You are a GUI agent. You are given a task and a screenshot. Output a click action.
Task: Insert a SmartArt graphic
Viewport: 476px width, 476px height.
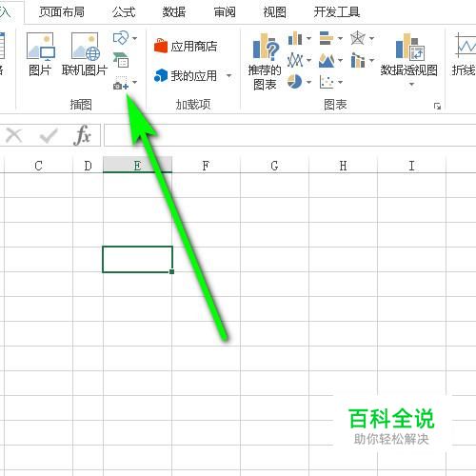coord(121,60)
